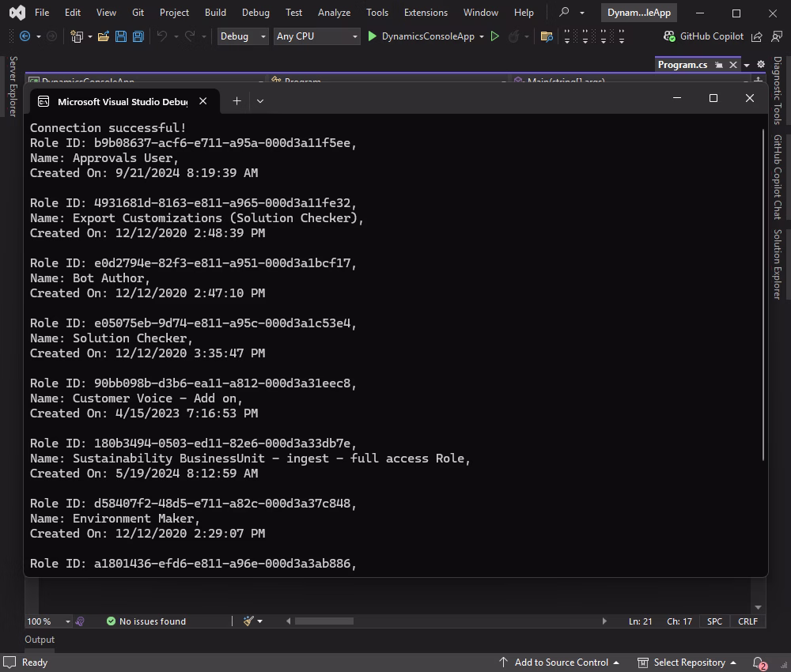Open the View menu
Image resolution: width=791 pixels, height=672 pixels.
(106, 12)
